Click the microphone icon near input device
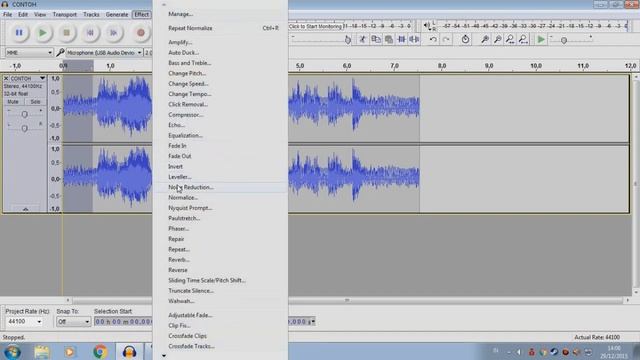640x360 pixels. coord(60,52)
